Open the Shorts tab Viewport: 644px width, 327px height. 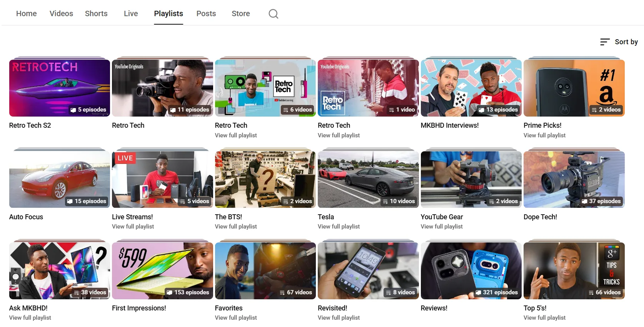[96, 13]
